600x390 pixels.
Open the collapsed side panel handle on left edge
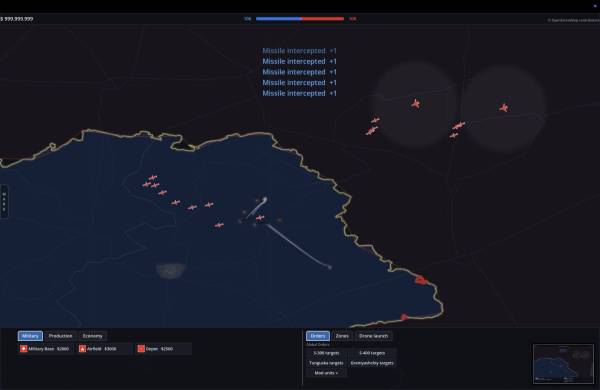[x=4, y=202]
